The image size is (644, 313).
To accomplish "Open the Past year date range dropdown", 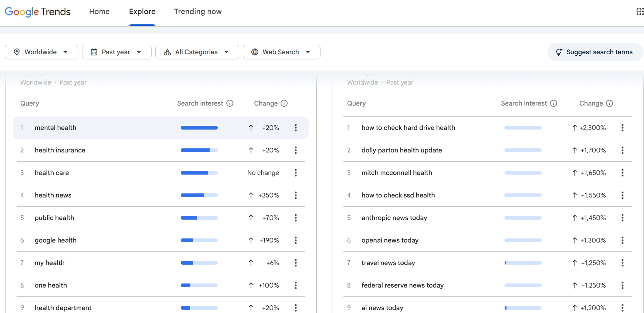I will click(117, 52).
